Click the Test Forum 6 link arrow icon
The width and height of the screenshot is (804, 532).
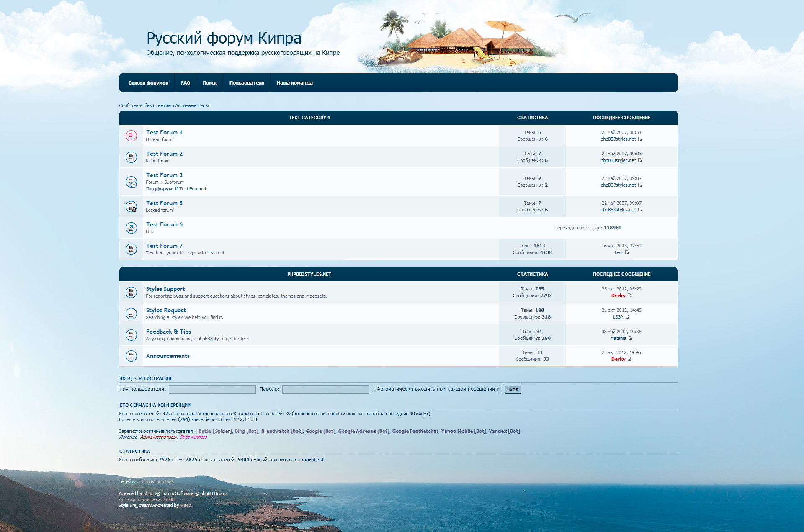[131, 228]
